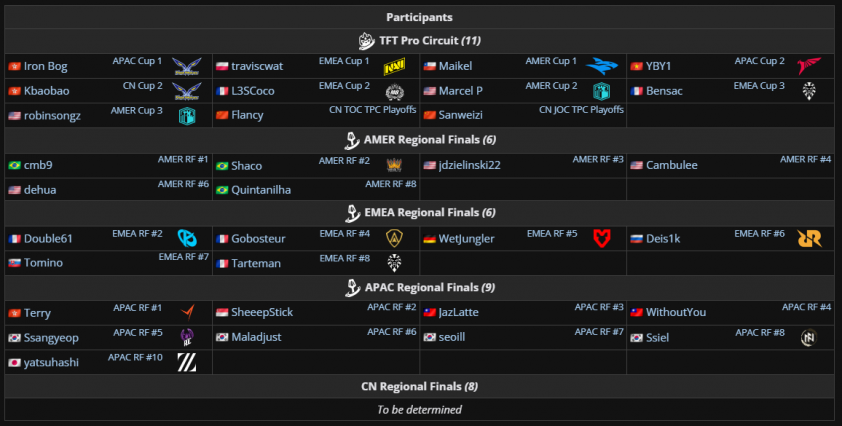Open player page for SheeepStick
This screenshot has width=842, height=426.
tap(262, 313)
